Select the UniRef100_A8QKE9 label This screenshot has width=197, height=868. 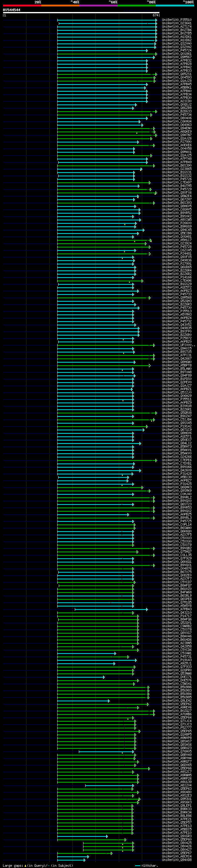click(x=177, y=132)
